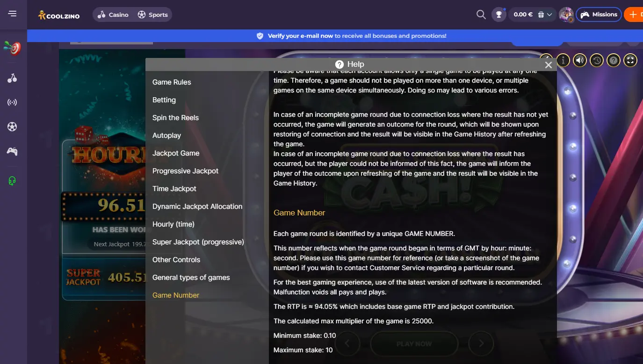Click the RTP 94.05% line
This screenshot has height=364, width=643.
pyautogui.click(x=394, y=307)
